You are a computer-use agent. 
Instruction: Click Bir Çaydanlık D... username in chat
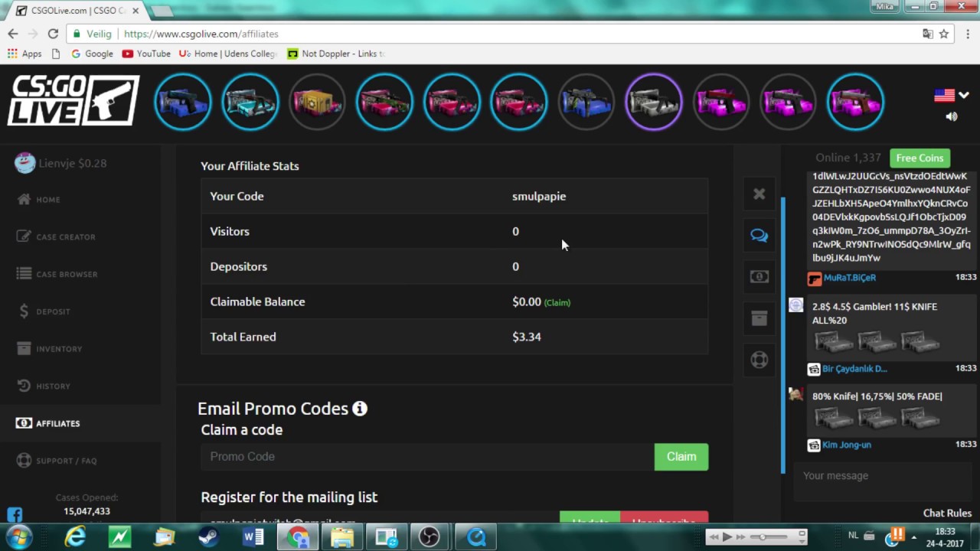(854, 369)
